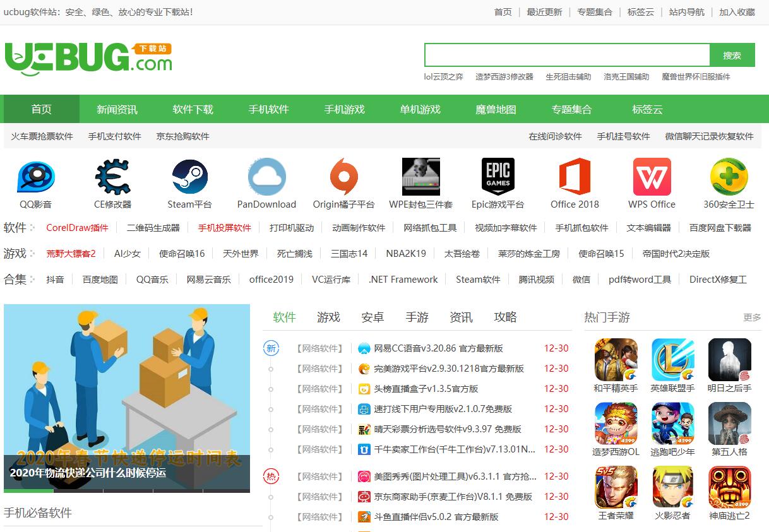769x532 pixels.
Task: Open the 英雄联盟手游 game icon
Action: [673, 360]
